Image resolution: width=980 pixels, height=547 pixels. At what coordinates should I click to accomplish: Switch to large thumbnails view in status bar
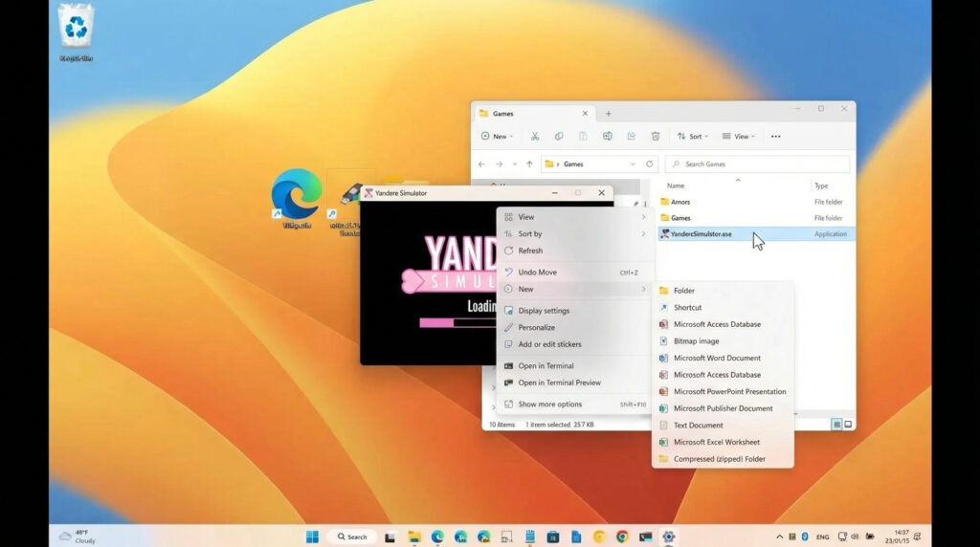pyautogui.click(x=848, y=424)
